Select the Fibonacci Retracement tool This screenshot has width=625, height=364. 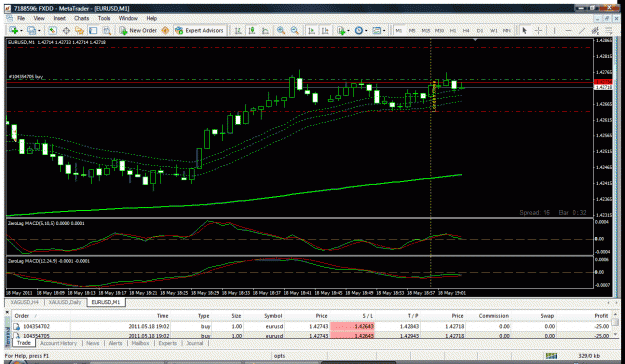(x=609, y=30)
